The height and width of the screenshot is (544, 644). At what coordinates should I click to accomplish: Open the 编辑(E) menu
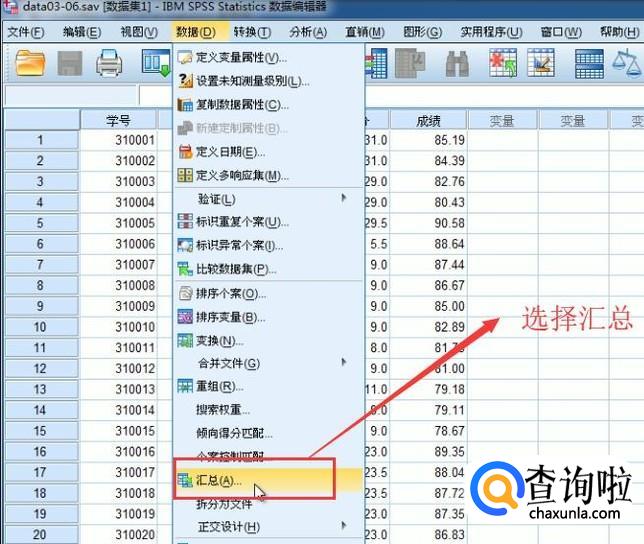(82, 32)
